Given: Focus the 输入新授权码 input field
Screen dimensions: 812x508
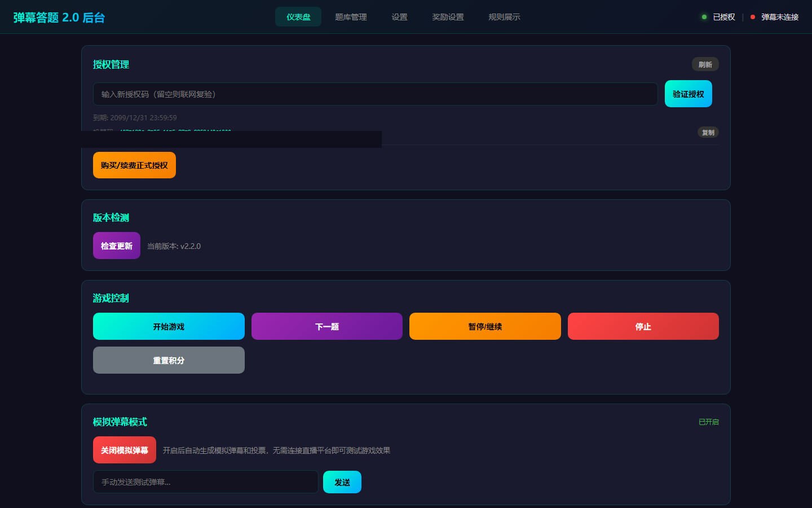Looking at the screenshot, I should click(376, 94).
